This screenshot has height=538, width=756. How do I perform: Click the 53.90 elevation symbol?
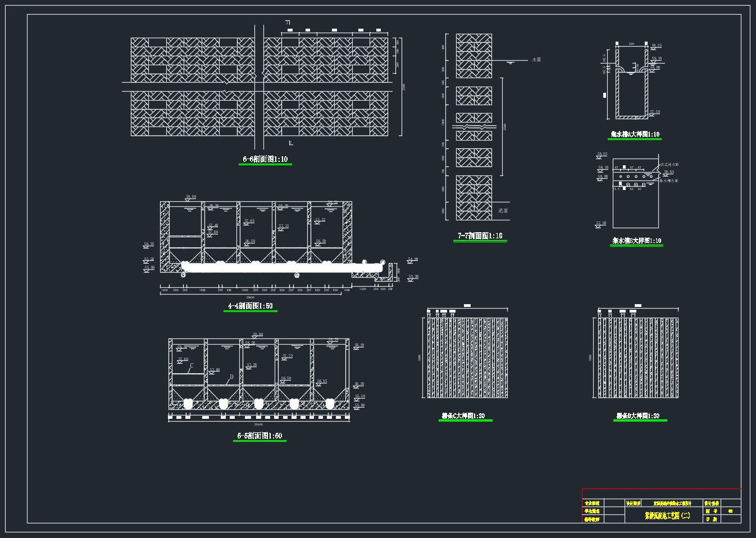point(413,277)
